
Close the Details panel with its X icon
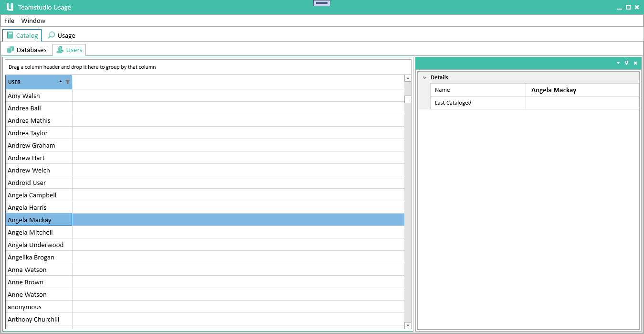coord(635,63)
